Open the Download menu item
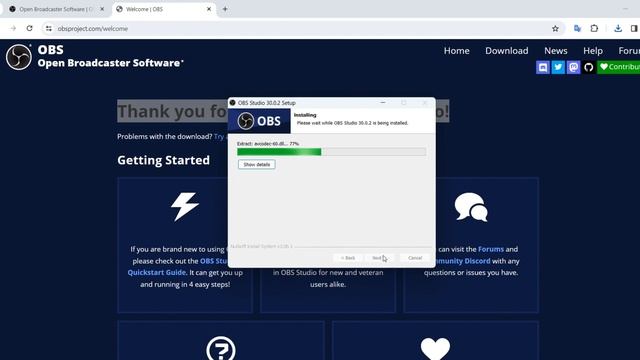640x360 pixels. coord(507,51)
